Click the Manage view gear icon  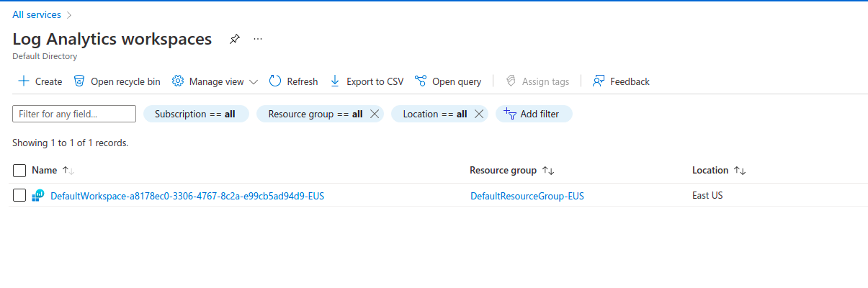point(178,81)
